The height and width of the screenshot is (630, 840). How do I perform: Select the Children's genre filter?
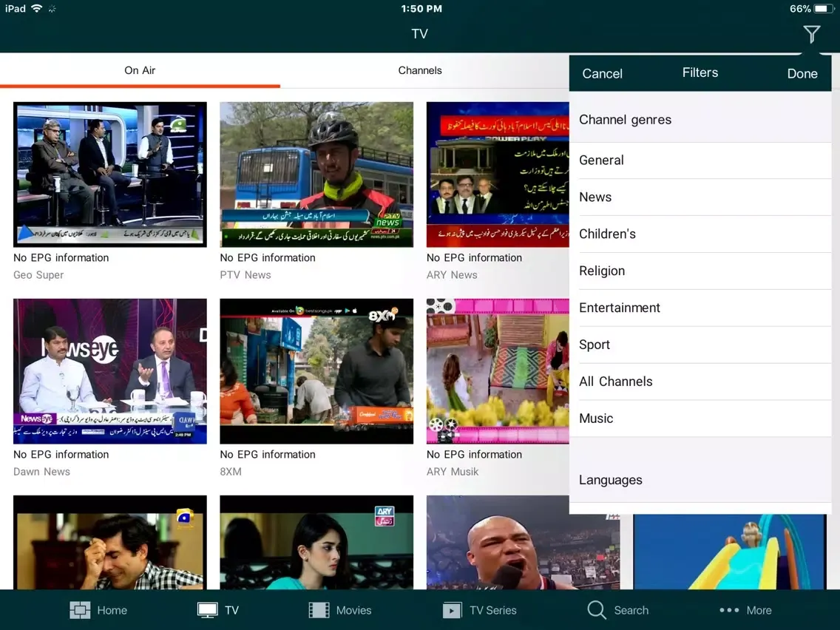click(x=700, y=234)
